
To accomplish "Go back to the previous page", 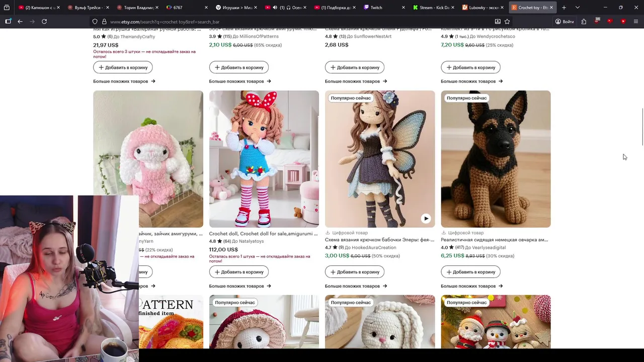I will pos(20,22).
